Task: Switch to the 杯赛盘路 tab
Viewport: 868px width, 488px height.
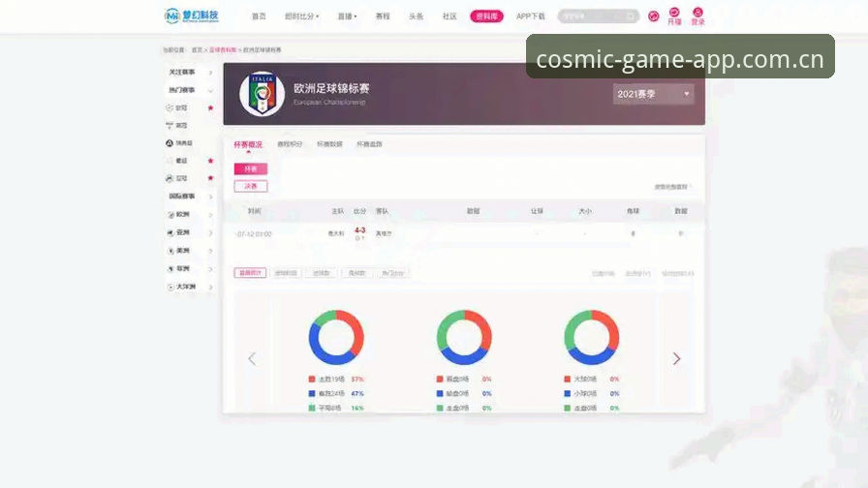Action: (369, 144)
